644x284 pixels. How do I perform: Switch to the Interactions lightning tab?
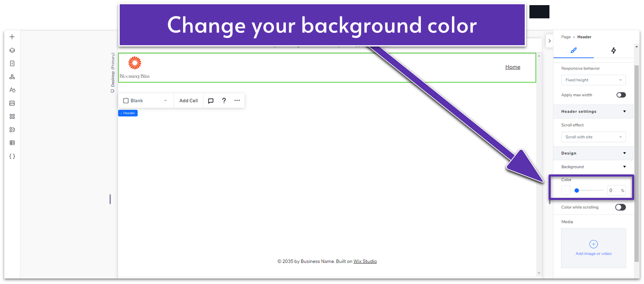tap(613, 50)
